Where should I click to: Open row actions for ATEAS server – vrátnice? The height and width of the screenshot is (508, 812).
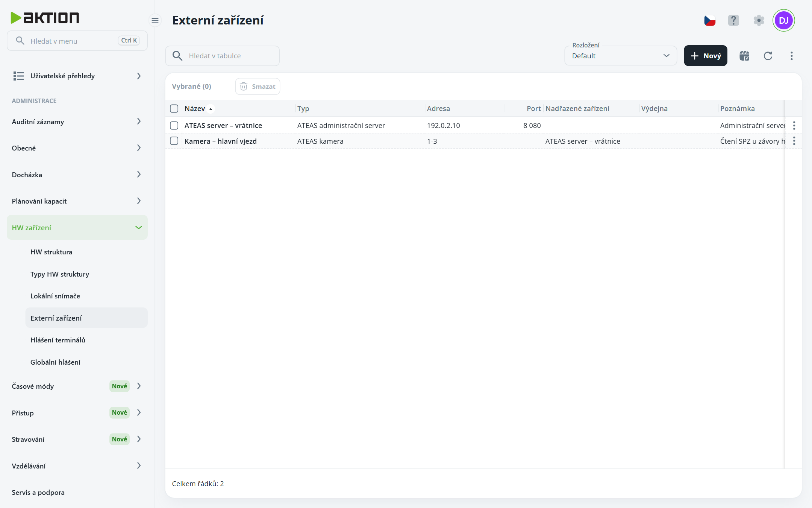point(794,125)
